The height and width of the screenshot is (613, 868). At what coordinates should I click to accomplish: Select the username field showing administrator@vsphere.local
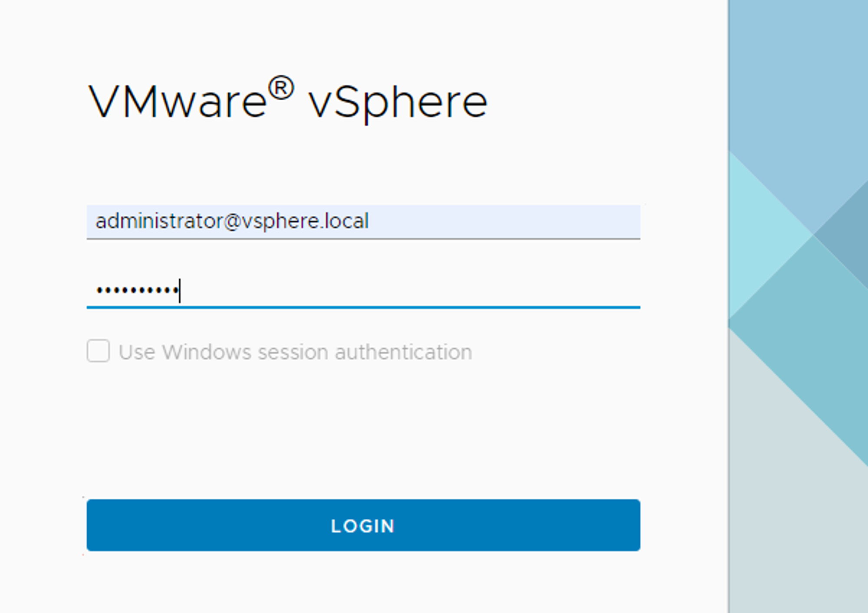(x=304, y=221)
